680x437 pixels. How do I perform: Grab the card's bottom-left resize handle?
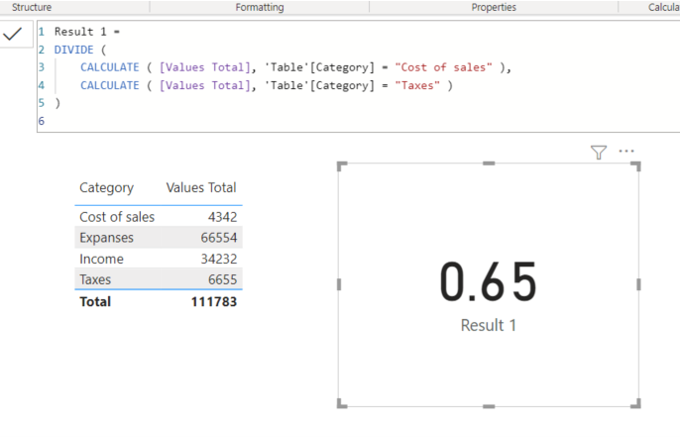coord(342,404)
